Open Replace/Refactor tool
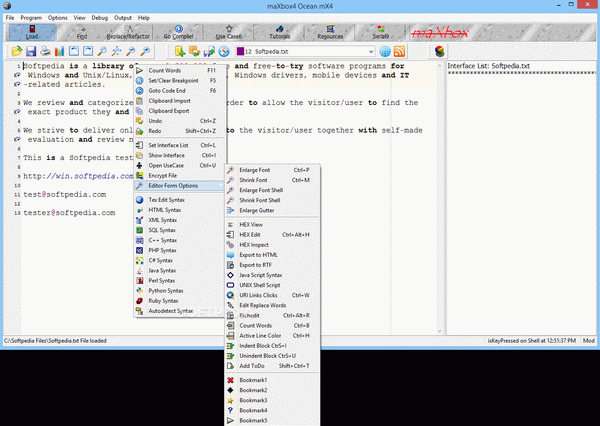The height and width of the screenshot is (426, 600). [x=128, y=32]
